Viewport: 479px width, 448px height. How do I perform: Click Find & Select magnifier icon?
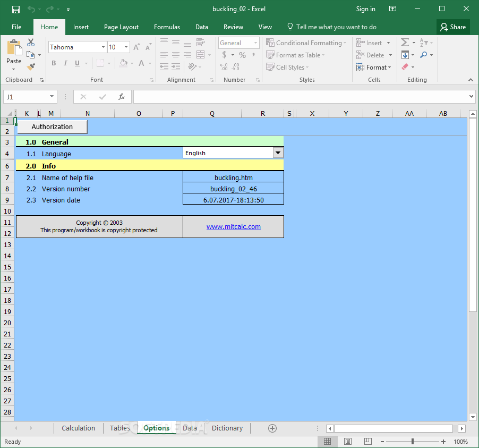(424, 55)
